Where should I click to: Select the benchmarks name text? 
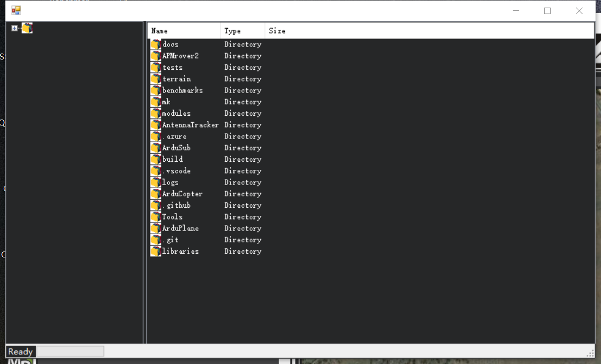(x=182, y=90)
